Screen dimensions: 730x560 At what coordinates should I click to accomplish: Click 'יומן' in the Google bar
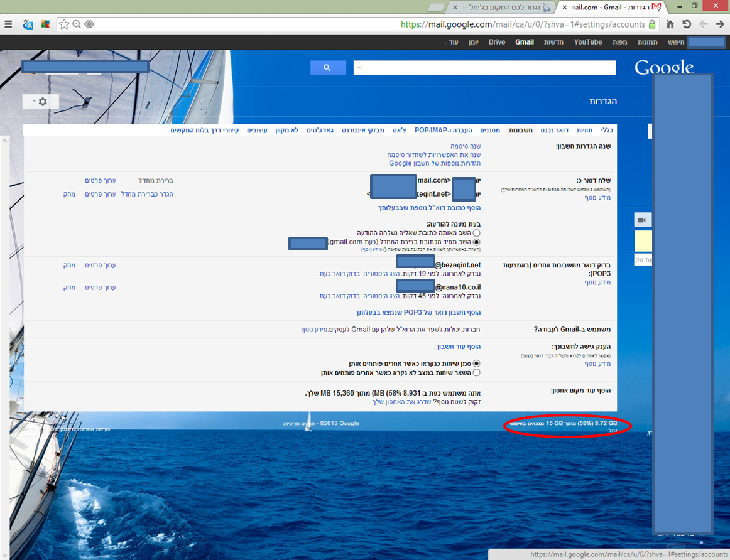coord(474,42)
